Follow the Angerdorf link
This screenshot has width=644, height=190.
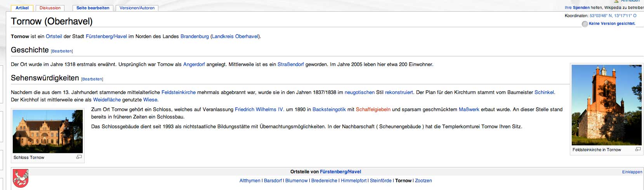pyautogui.click(x=194, y=64)
